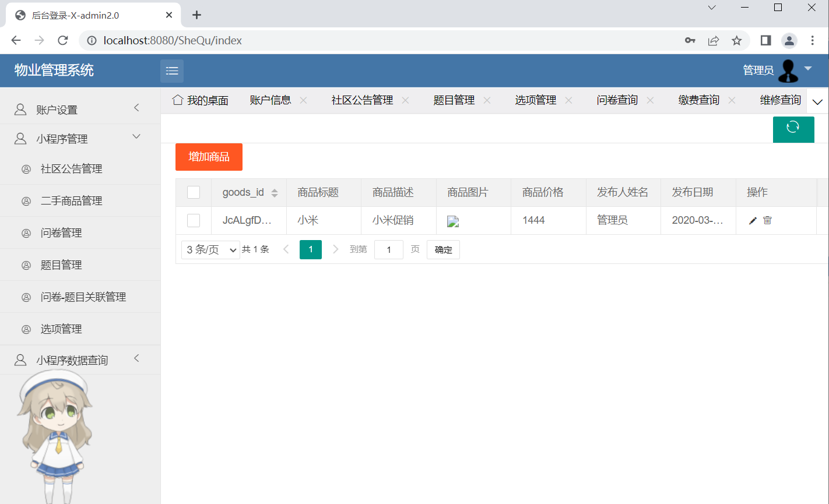829x504 pixels.
Task: Click the pencil edit icon in row
Action: (x=753, y=220)
